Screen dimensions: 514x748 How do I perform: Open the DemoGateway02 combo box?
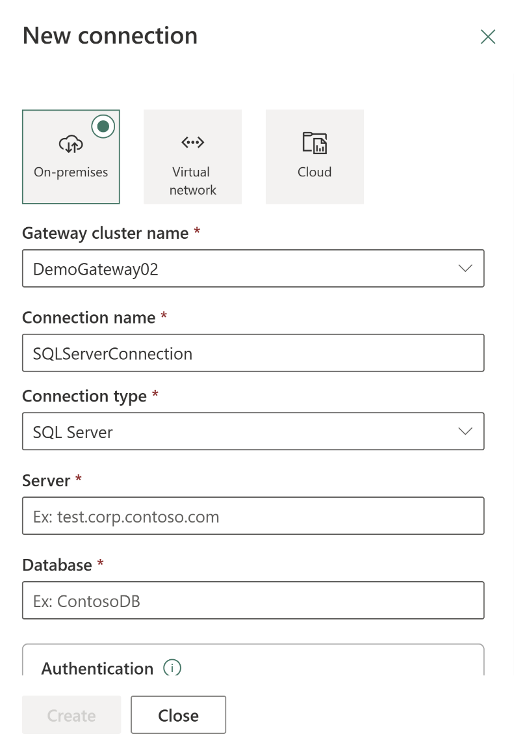tap(253, 268)
